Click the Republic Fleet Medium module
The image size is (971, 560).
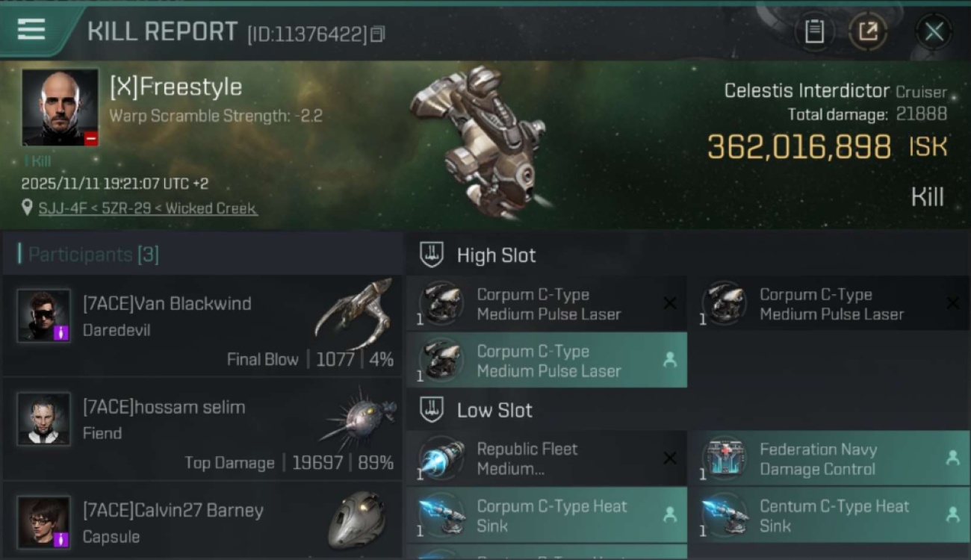tap(547, 458)
